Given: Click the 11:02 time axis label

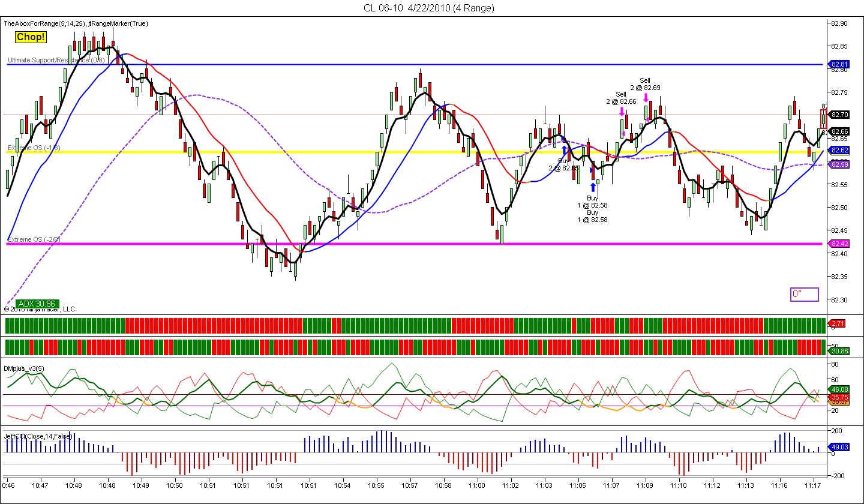Looking at the screenshot, I should [511, 484].
